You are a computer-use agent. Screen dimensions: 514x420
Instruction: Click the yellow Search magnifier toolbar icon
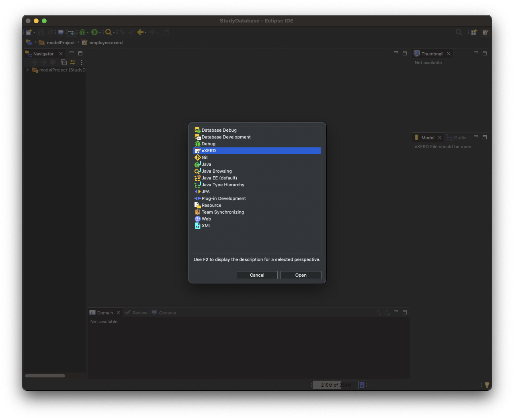[108, 32]
